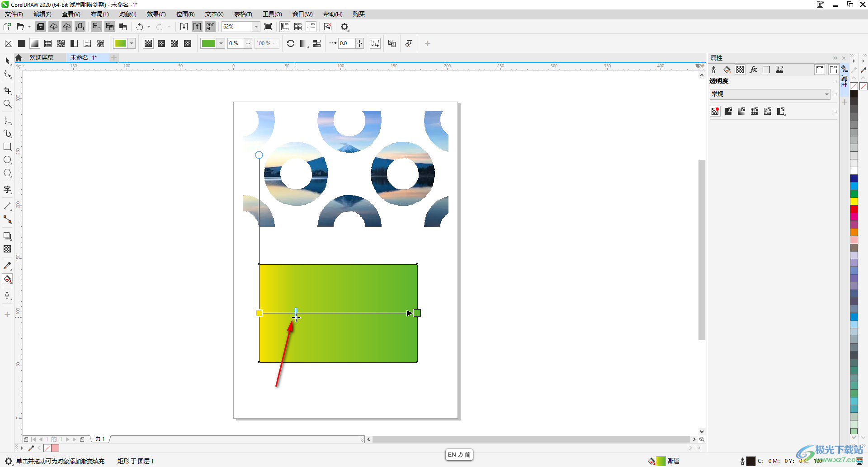Click the Full-screen preview icon
This screenshot has height=467, width=868.
click(268, 27)
